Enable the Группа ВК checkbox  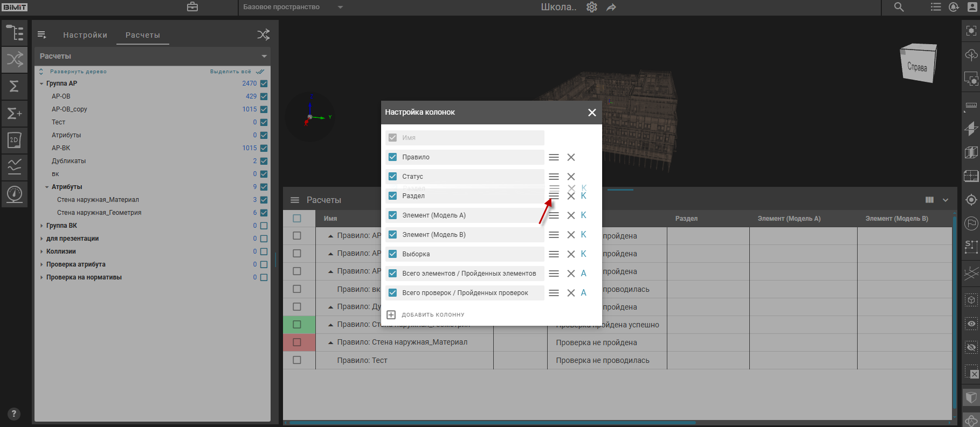click(x=264, y=226)
